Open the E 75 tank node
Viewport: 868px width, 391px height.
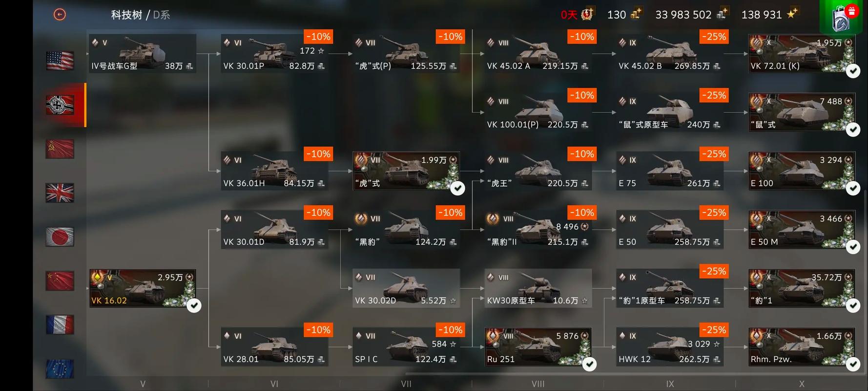670,171
